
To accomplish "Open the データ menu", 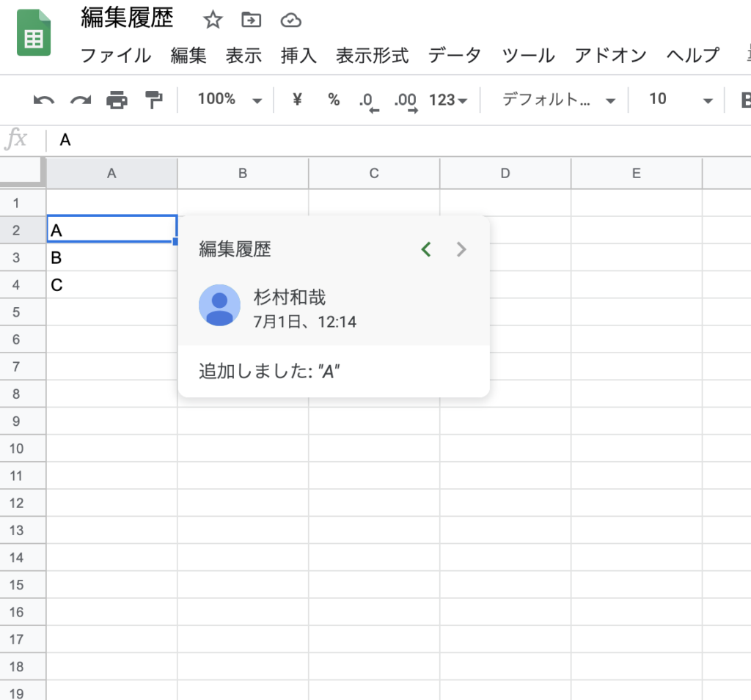I will coord(455,56).
